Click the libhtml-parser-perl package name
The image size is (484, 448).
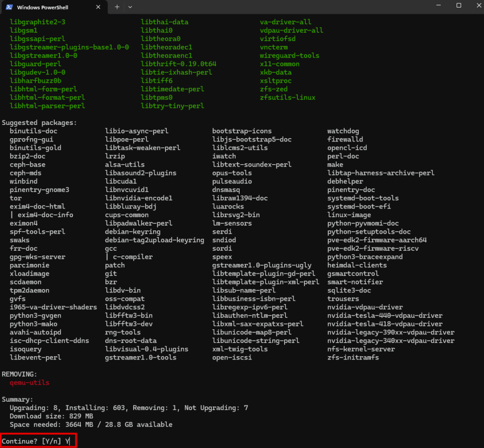click(47, 106)
